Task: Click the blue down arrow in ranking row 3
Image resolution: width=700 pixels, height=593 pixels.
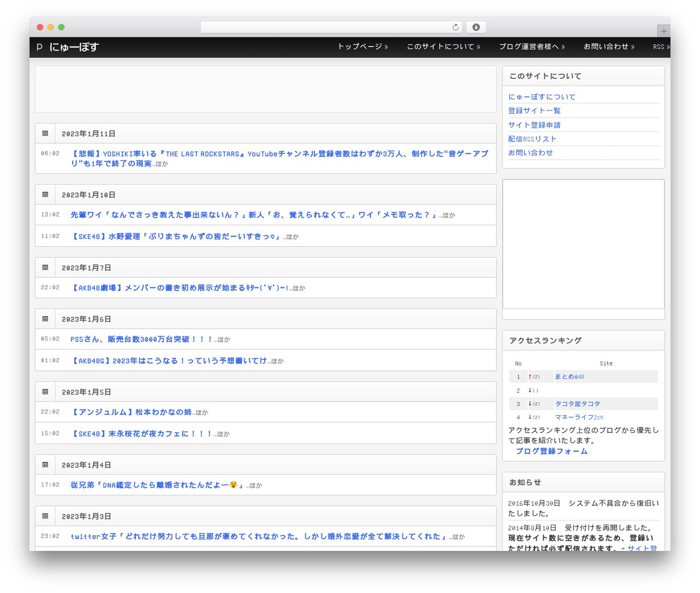Action: click(530, 403)
